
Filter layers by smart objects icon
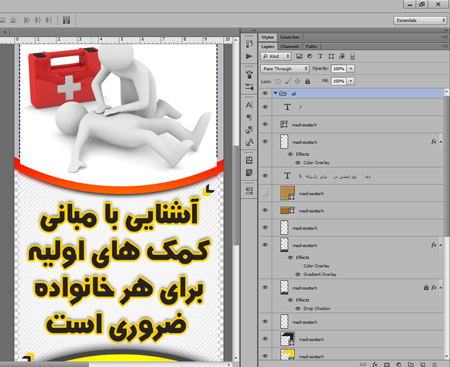[342, 56]
